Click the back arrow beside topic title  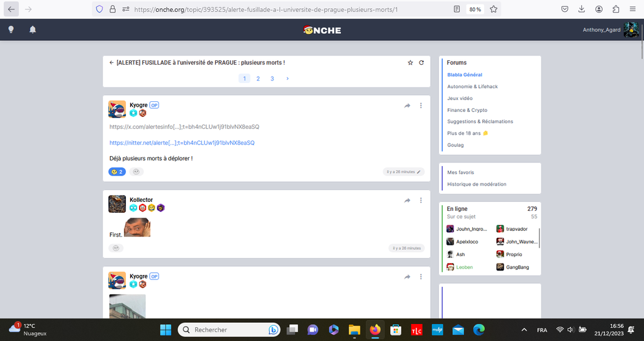click(x=111, y=63)
